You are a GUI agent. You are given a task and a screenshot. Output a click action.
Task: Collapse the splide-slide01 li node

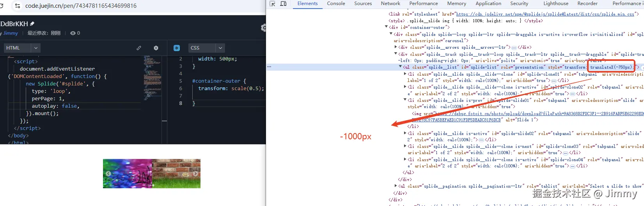[x=405, y=100]
